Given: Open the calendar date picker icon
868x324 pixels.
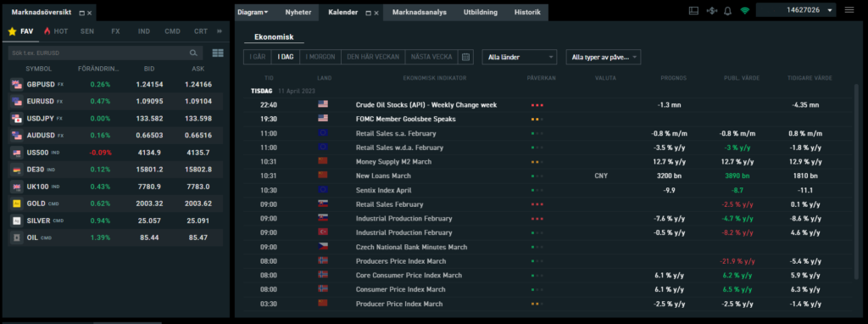Looking at the screenshot, I should pos(466,57).
